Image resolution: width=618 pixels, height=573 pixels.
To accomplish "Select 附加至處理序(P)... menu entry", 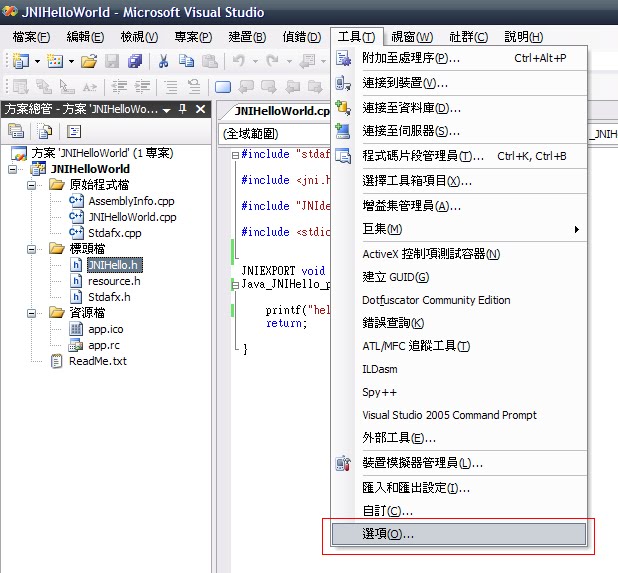I will pyautogui.click(x=459, y=58).
